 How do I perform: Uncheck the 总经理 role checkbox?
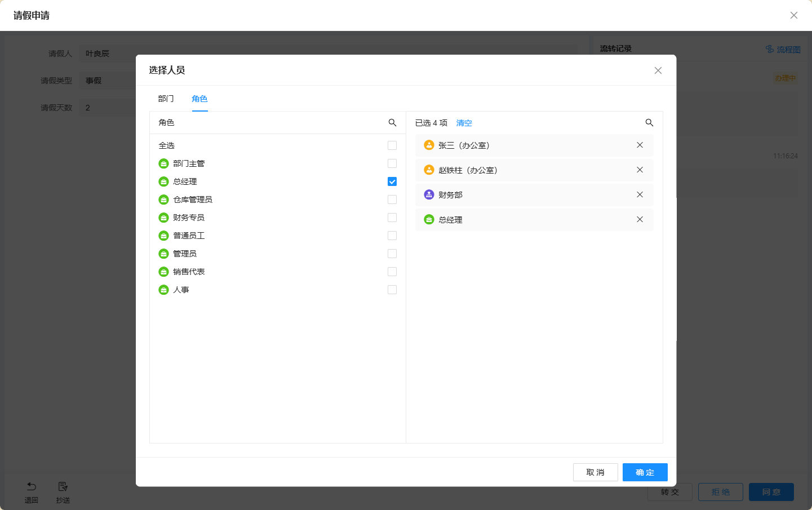392,181
